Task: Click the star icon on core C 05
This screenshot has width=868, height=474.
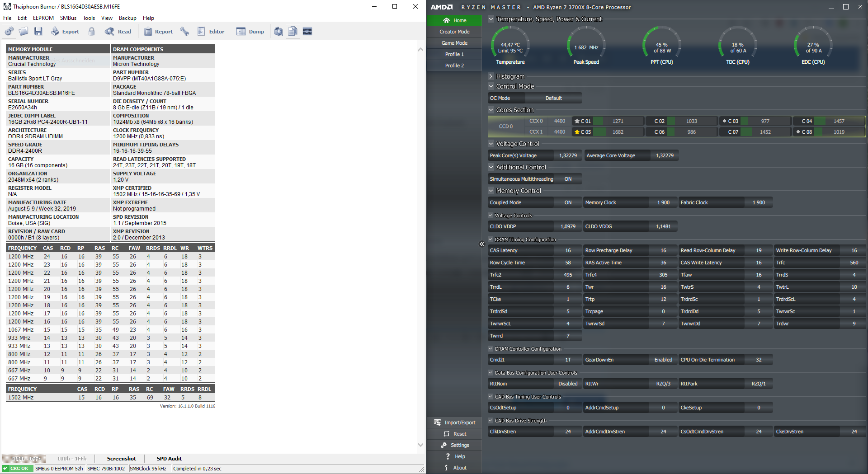Action: coord(577,132)
